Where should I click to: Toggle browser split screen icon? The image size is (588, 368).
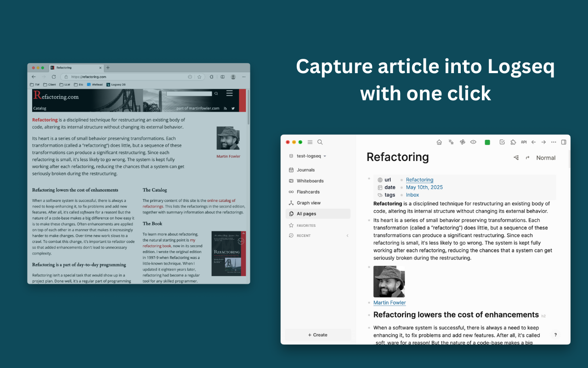223,77
